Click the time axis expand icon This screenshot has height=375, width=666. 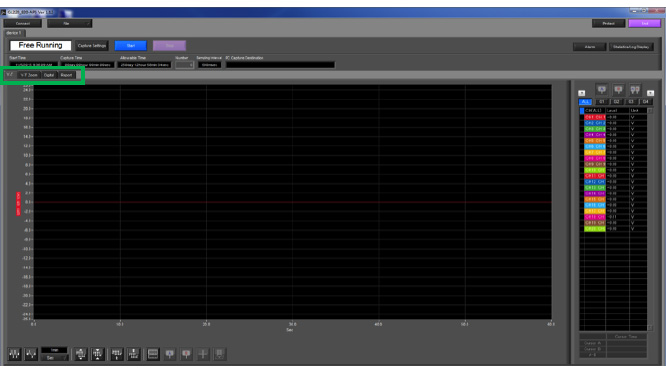point(31,353)
